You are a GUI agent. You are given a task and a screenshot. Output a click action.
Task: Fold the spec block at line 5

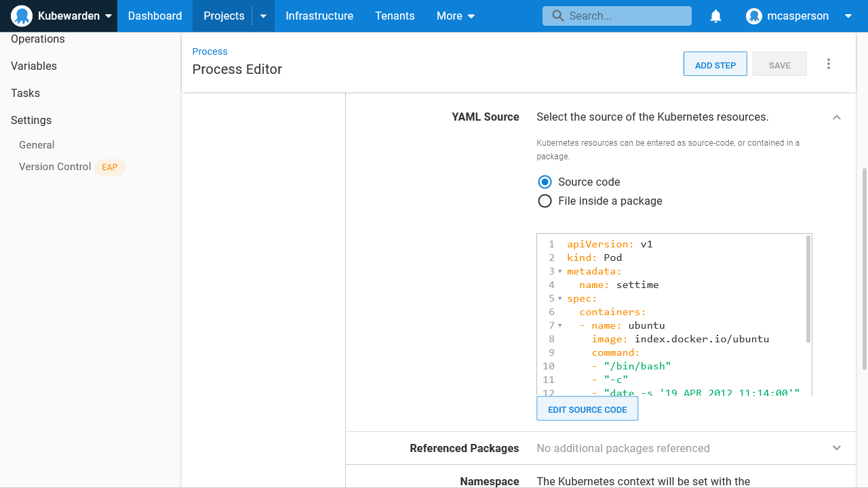point(560,298)
